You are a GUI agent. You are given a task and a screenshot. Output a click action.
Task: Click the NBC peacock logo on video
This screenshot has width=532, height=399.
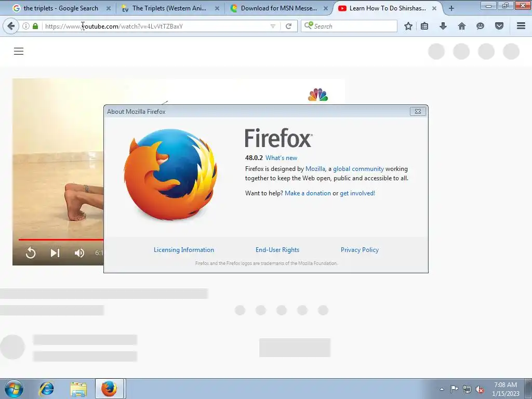[318, 95]
